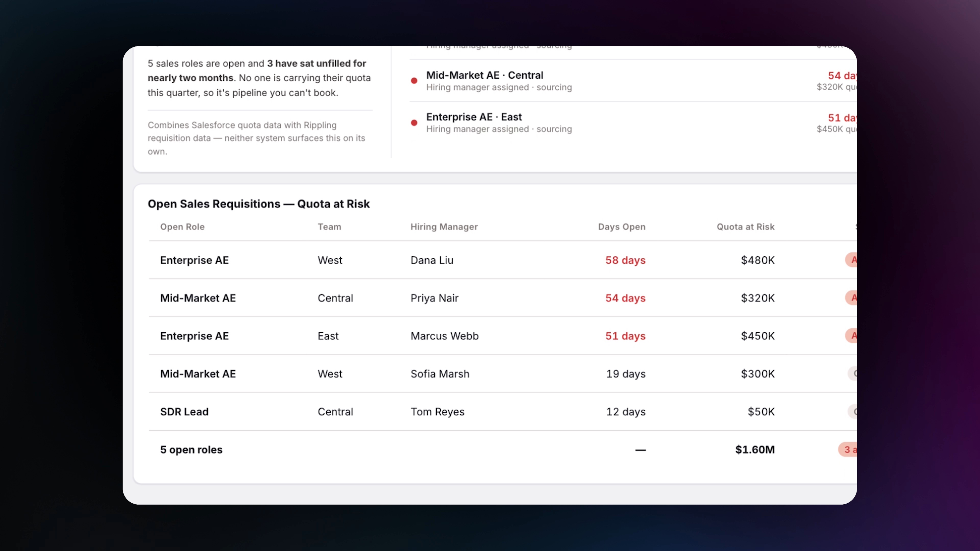Click the 19 days value
This screenshot has width=980, height=551.
coord(626,374)
